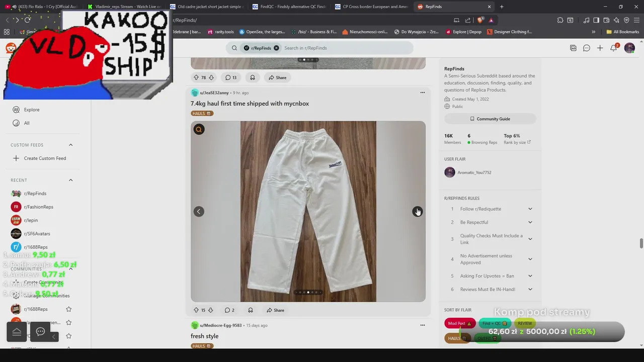Open r/SF6Avatars from Recent

[31, 234]
